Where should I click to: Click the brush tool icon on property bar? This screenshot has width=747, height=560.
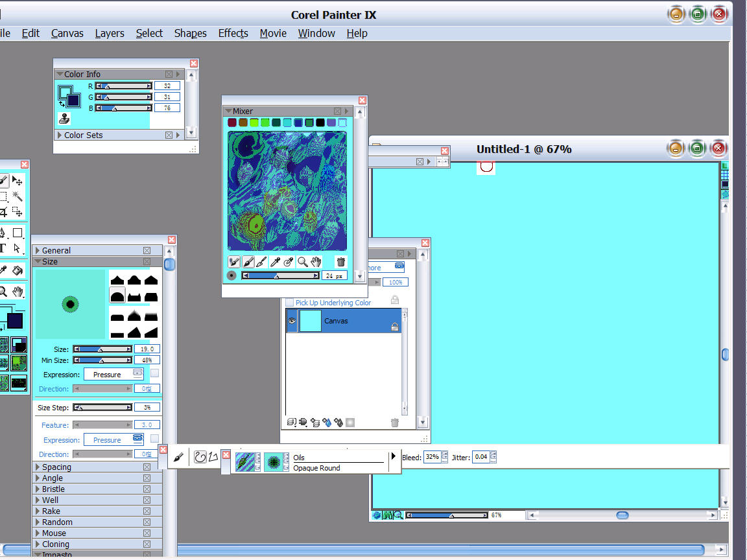click(178, 458)
